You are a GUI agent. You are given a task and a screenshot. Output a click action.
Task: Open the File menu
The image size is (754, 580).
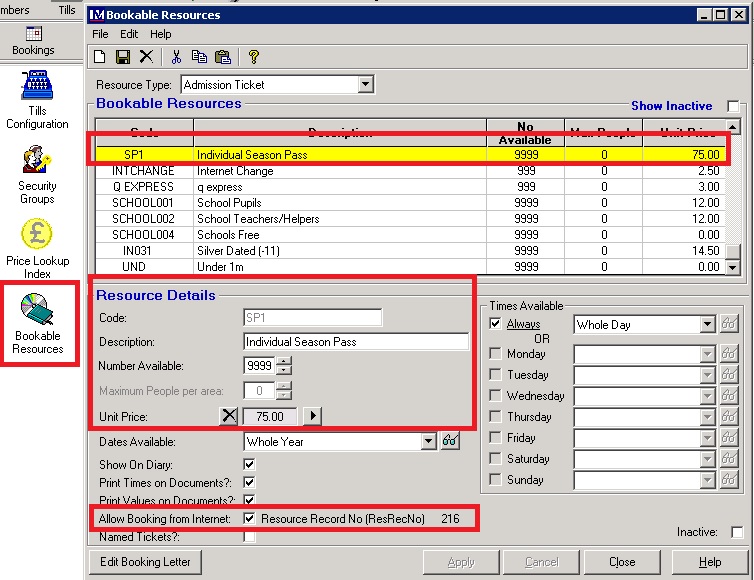(x=100, y=34)
